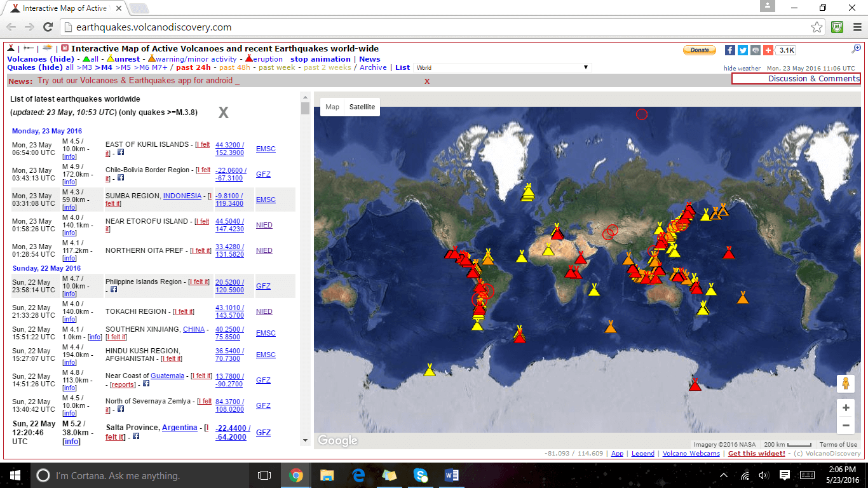Click the print share icon
The image size is (868, 488).
[x=755, y=50]
